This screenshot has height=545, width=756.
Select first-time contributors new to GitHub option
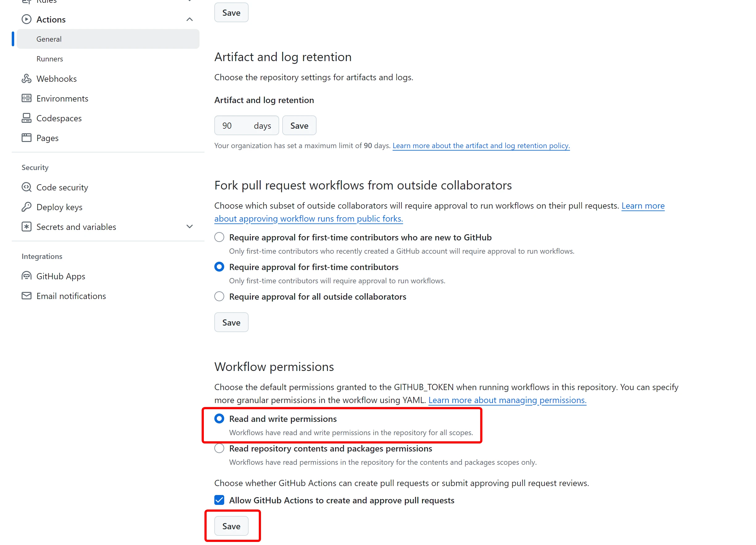point(219,237)
